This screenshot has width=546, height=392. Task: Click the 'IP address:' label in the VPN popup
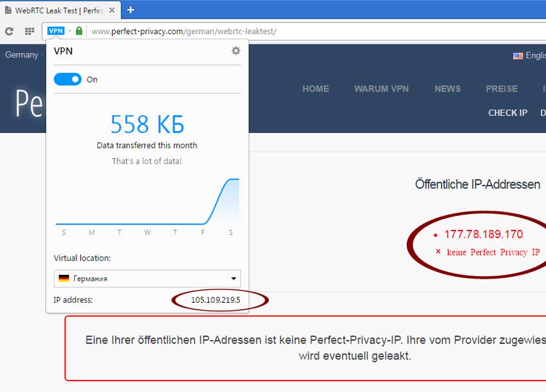[x=73, y=300]
